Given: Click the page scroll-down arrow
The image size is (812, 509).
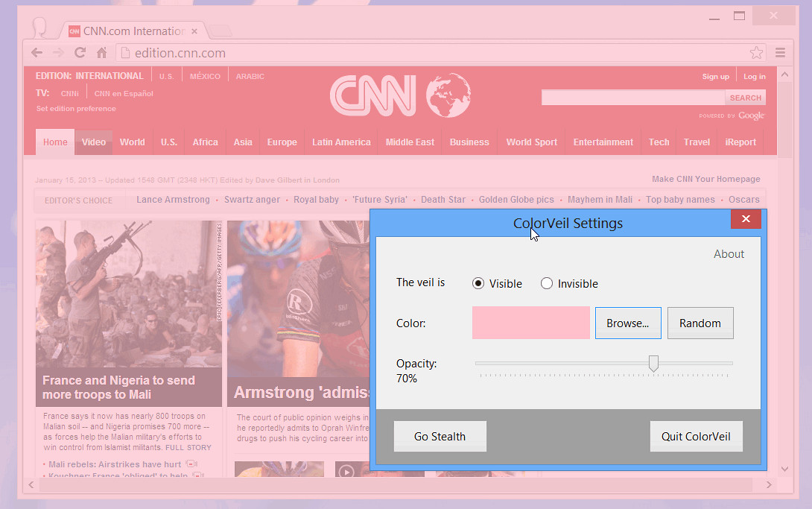Looking at the screenshot, I should (784, 469).
